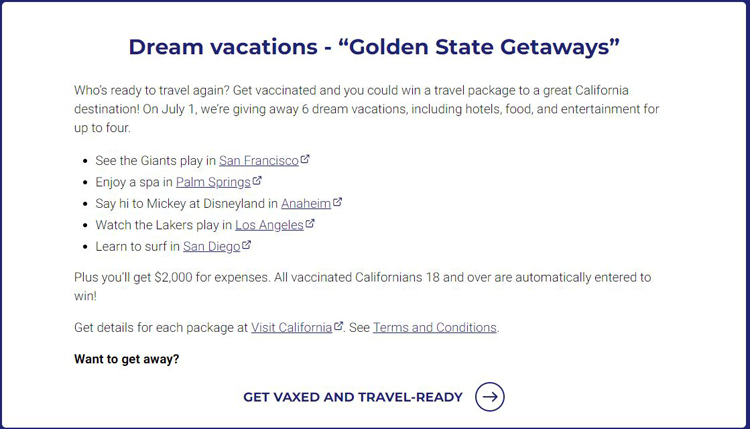Follow the Anaheim link

click(x=306, y=204)
